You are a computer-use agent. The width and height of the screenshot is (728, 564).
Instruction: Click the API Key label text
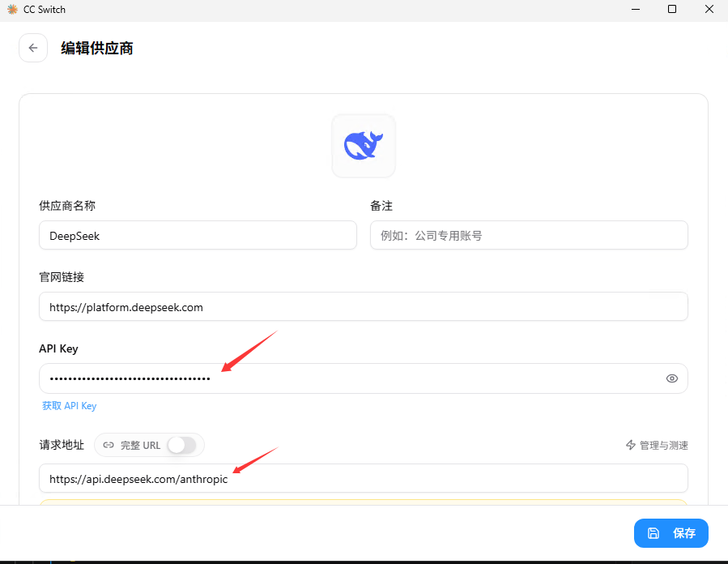(58, 348)
